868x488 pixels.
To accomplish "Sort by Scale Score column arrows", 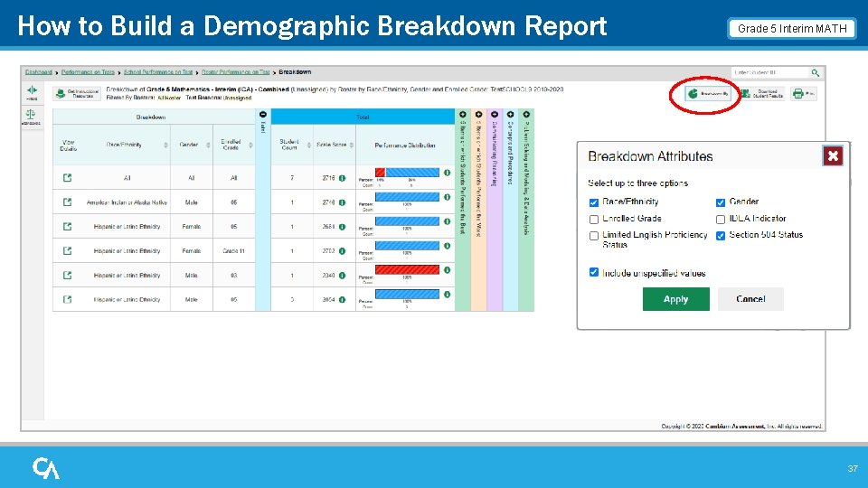I will click(x=352, y=145).
